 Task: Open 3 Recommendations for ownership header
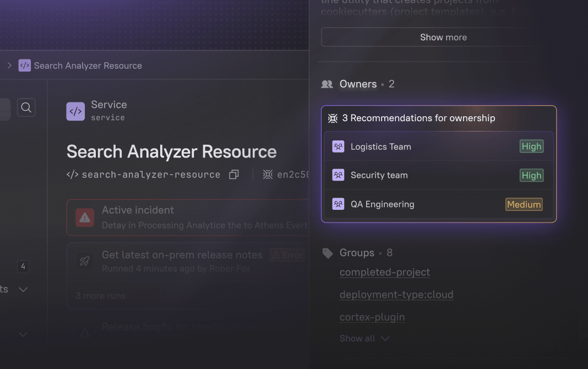click(x=418, y=118)
